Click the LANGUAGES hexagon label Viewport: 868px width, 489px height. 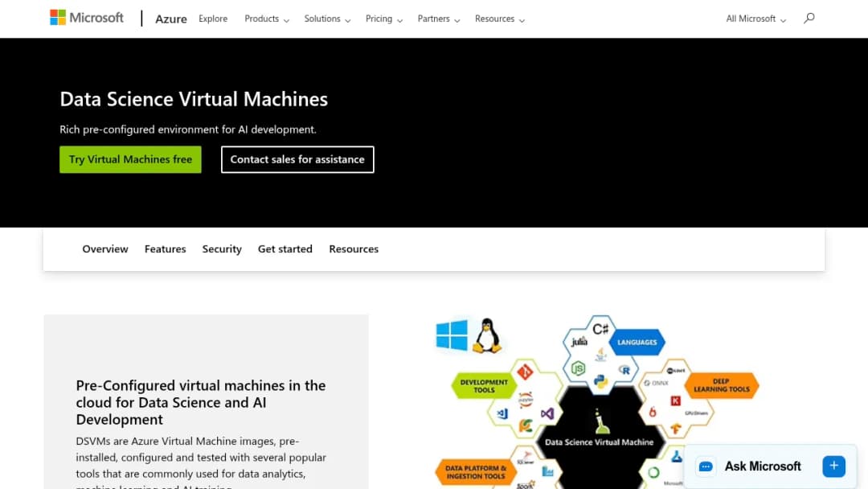637,343
